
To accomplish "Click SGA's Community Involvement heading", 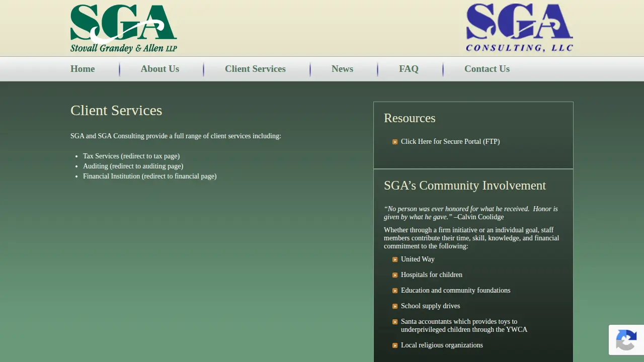I will [465, 186].
